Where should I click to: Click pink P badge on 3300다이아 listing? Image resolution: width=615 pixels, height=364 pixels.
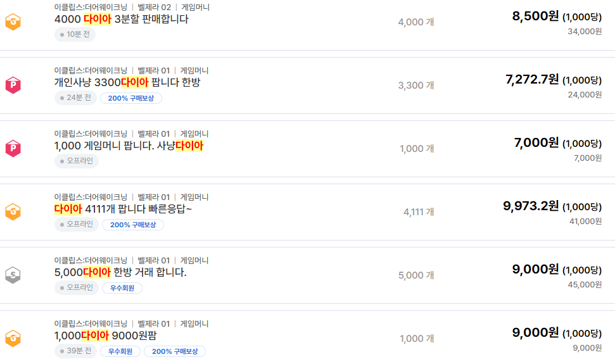tap(13, 85)
